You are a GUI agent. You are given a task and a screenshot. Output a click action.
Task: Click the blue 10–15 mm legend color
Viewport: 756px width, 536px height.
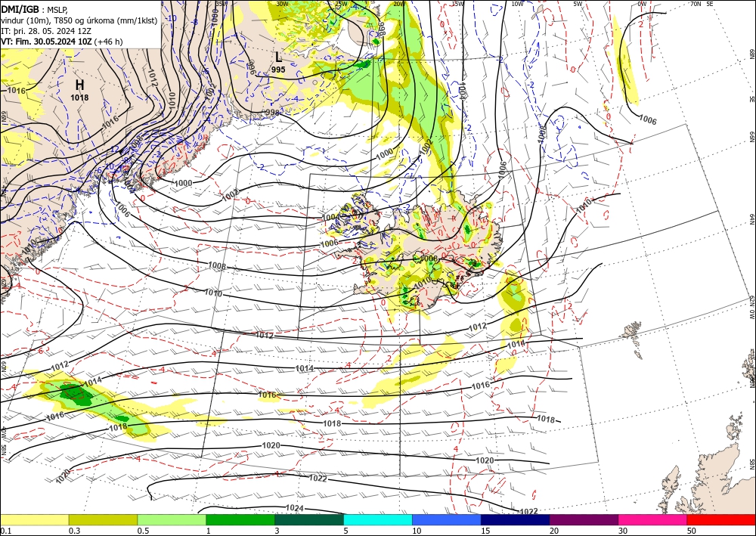click(x=447, y=519)
